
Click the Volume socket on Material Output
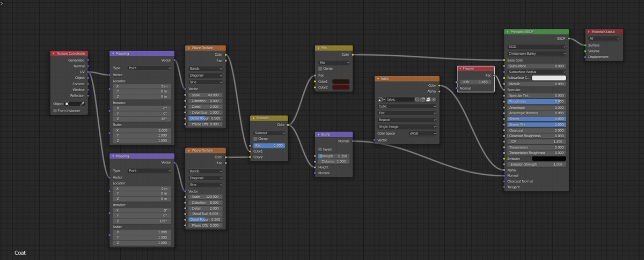click(x=586, y=51)
